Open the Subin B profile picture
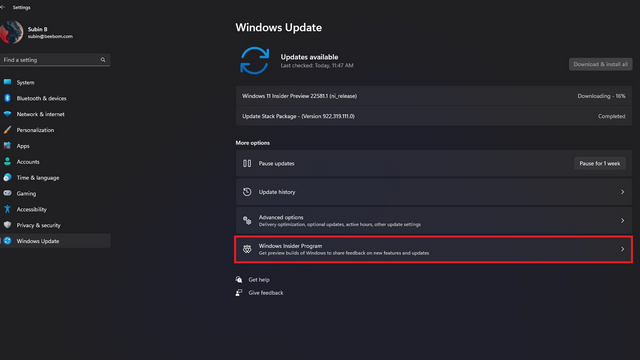 [x=11, y=32]
